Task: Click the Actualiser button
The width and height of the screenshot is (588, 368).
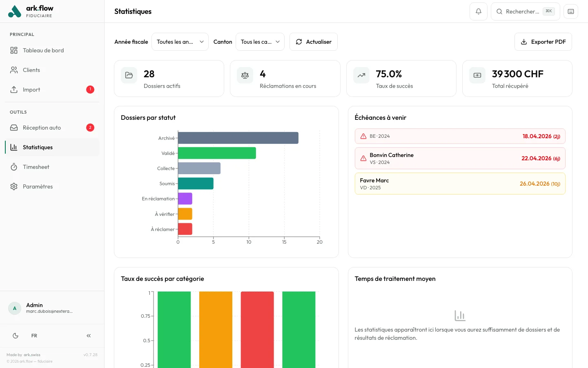Action: point(314,42)
